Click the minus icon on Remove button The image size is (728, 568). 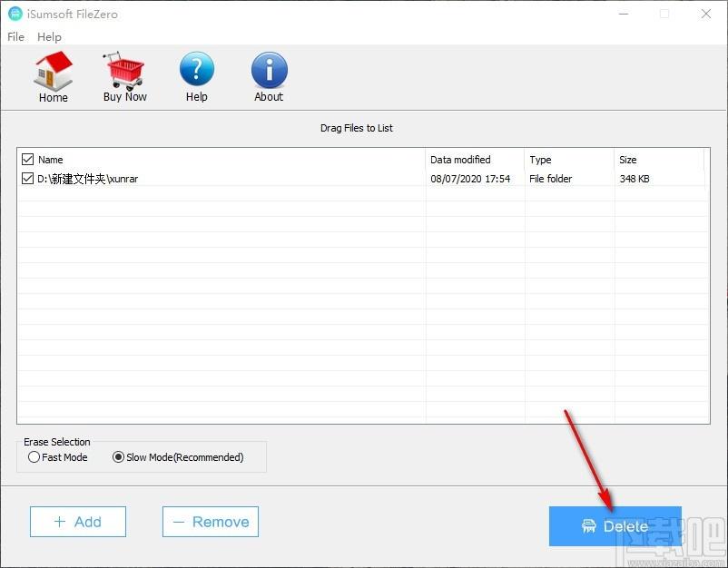179,522
